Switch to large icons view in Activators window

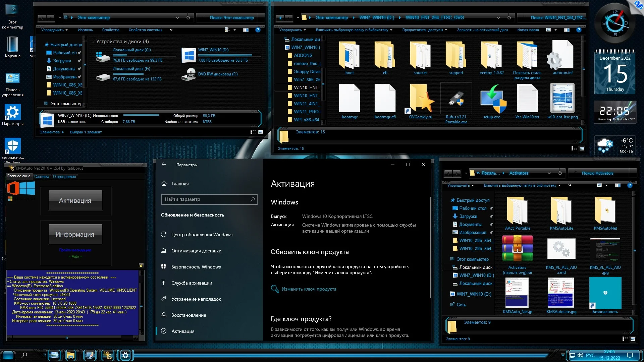[x=633, y=339]
